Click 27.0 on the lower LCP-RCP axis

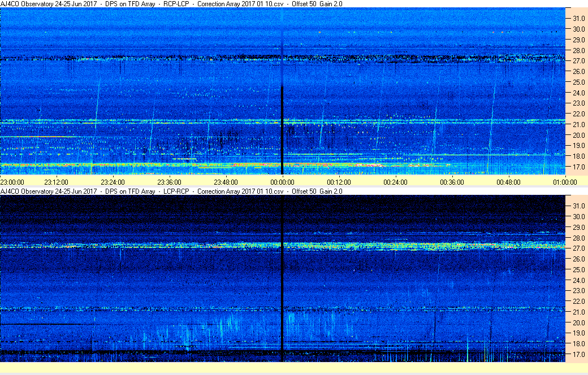pyautogui.click(x=578, y=248)
